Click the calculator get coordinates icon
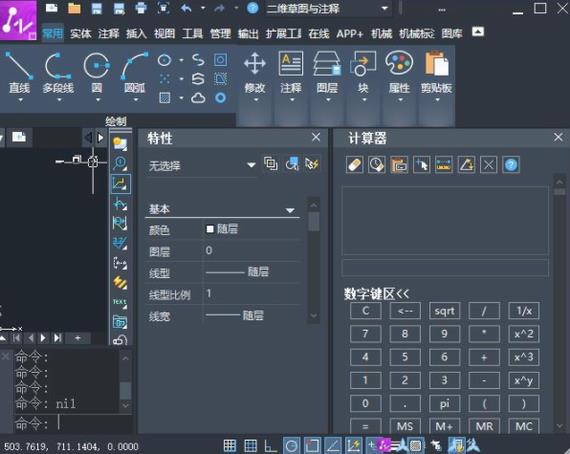The image size is (570, 454). [x=422, y=165]
